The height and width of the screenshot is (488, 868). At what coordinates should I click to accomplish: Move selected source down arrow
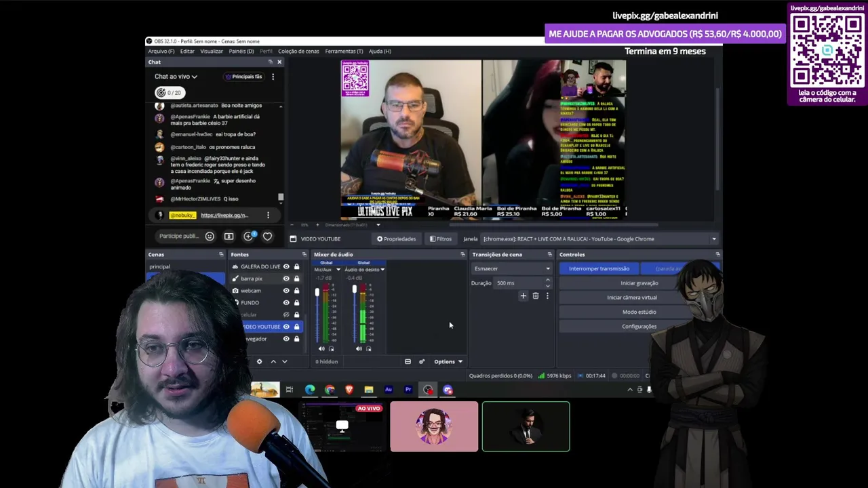coord(284,361)
